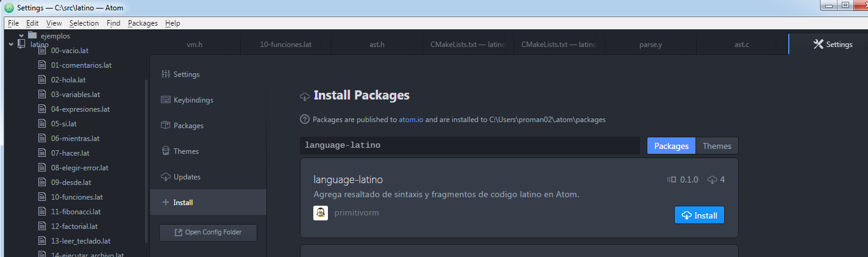Image resolution: width=868 pixels, height=257 pixels.
Task: Click the file icon beside 07-hacer.lat
Action: tap(42, 153)
